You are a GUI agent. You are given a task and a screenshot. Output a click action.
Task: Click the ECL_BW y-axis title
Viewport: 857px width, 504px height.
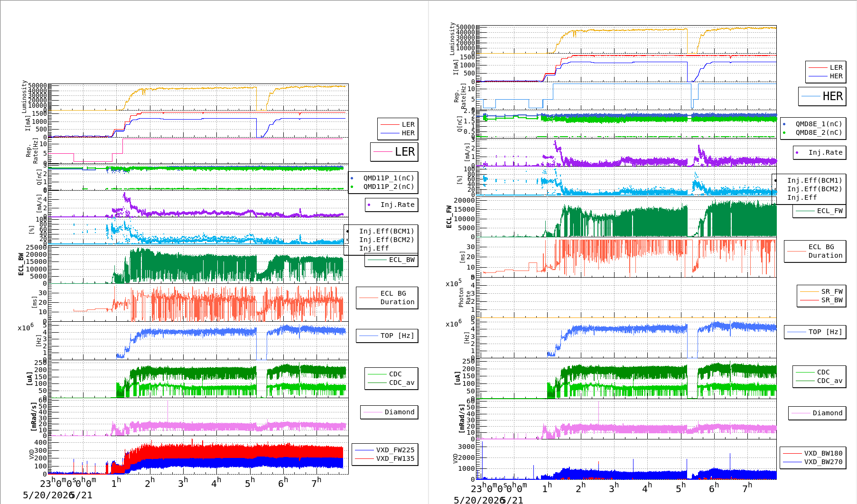point(21,264)
